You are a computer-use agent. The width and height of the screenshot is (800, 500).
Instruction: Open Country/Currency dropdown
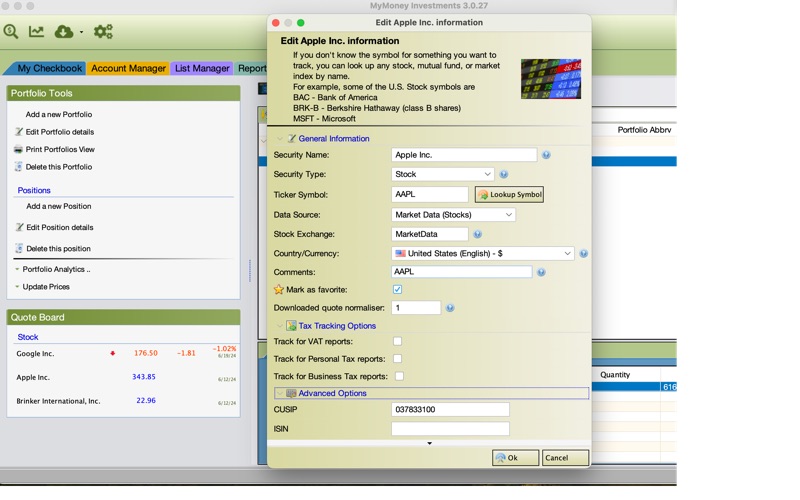(x=482, y=253)
